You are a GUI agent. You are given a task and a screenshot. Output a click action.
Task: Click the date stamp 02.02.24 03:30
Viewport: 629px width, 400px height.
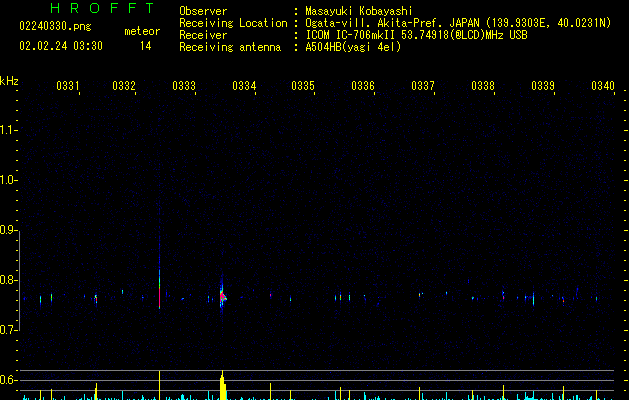(x=61, y=46)
